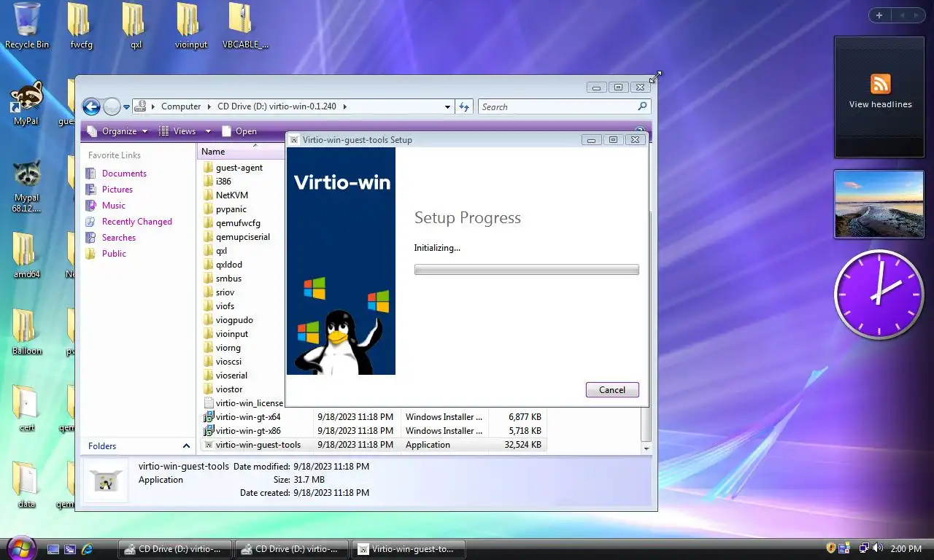Open the data desktop folder
The height and width of the screenshot is (560, 934).
(x=26, y=485)
